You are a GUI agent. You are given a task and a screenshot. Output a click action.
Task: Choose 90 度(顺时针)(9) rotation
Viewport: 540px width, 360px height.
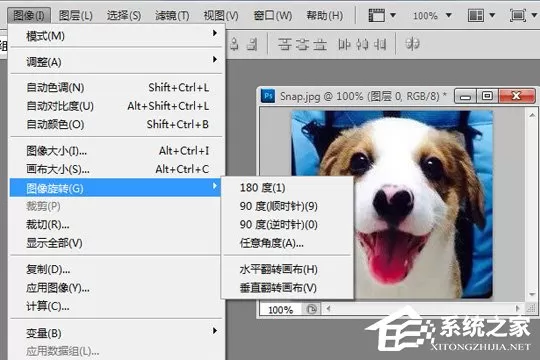coord(279,206)
